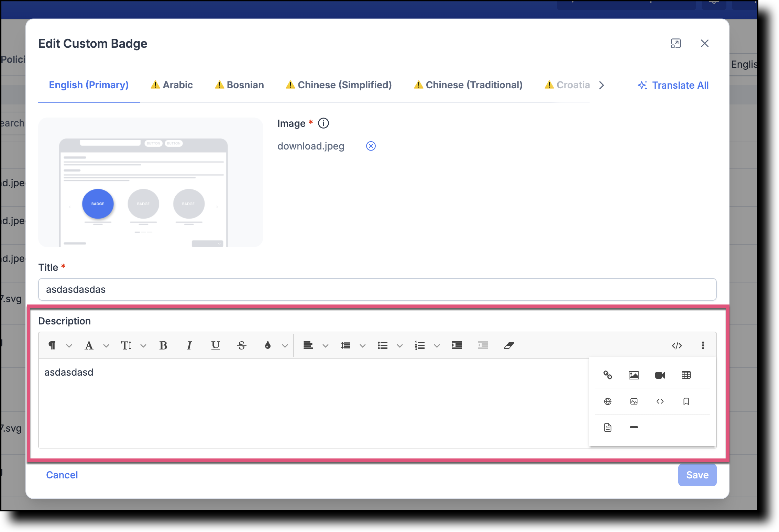Toggle bold formatting
Screen dimensions: 779x532
[x=163, y=345]
